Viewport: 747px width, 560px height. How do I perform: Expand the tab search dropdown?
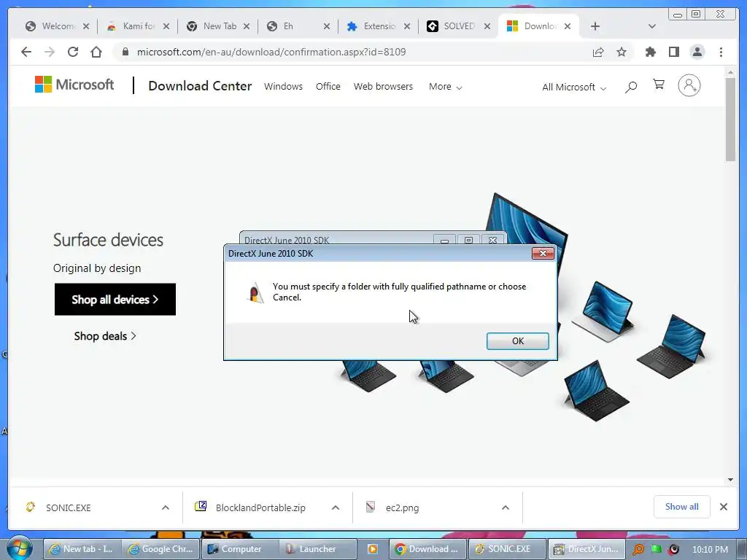651,26
